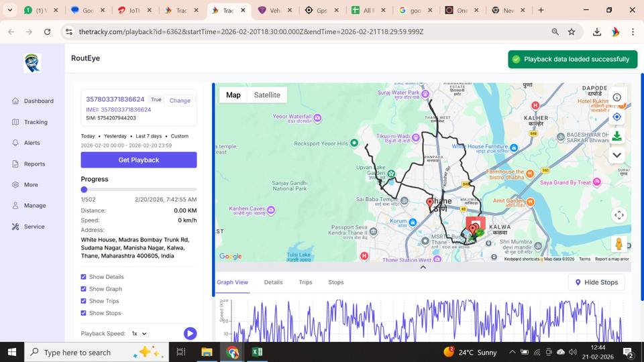Click the map camera pan control icon
The height and width of the screenshot is (362, 644).
619,215
